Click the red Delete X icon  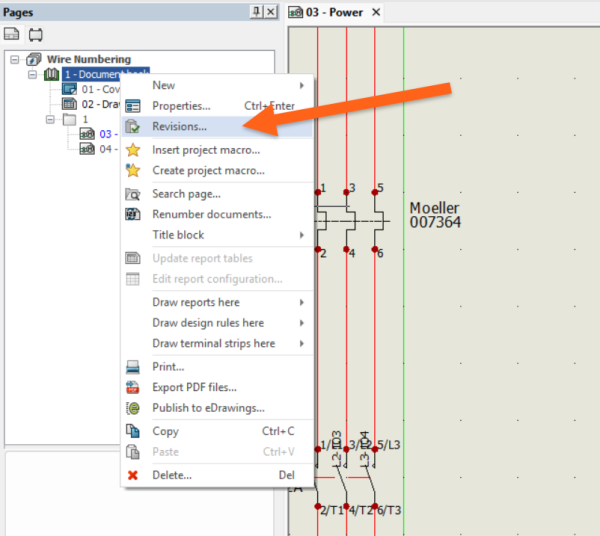133,476
